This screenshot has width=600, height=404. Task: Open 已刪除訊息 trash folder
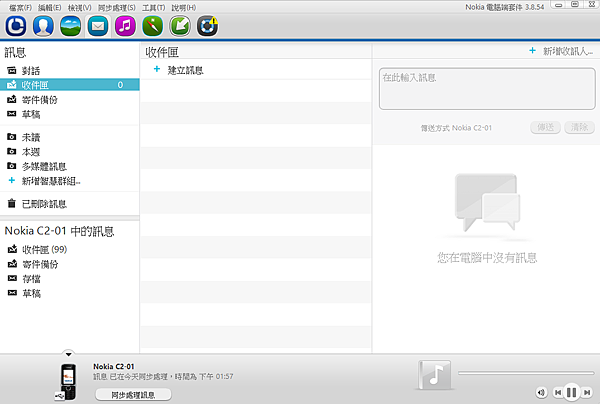pyautogui.click(x=44, y=204)
